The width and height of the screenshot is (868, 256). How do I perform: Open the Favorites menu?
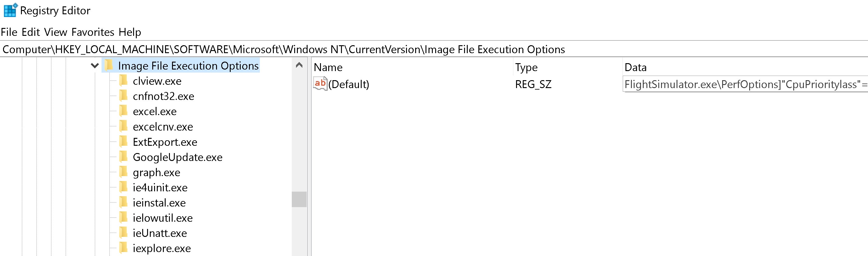[x=93, y=32]
